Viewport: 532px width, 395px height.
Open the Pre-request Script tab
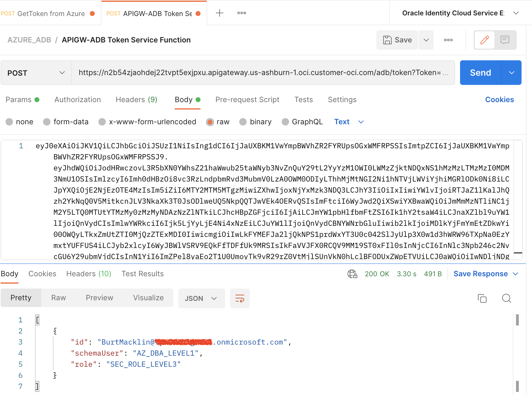click(247, 100)
